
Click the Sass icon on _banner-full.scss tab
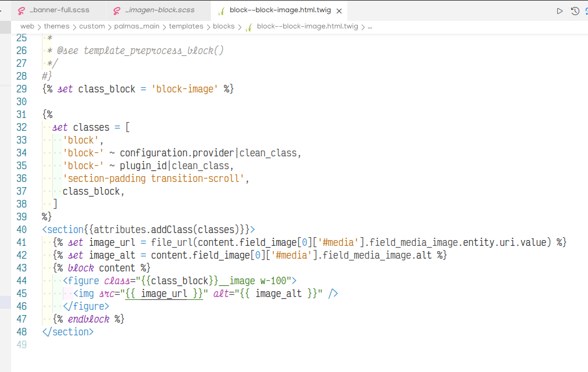pos(22,10)
